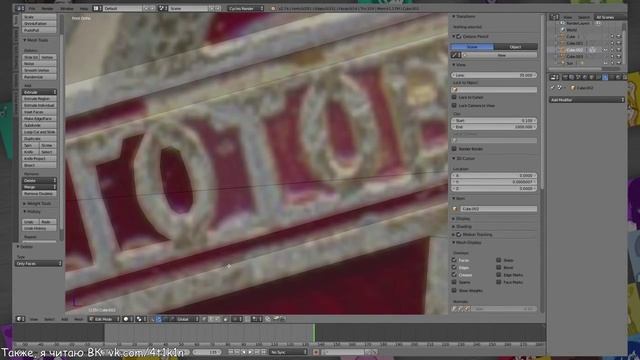Open the Texture properties tab icon
This screenshot has height=360, width=640.
coord(624,77)
